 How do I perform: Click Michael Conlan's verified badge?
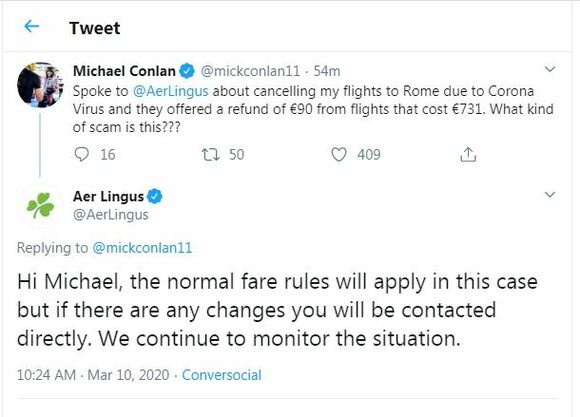[187, 71]
